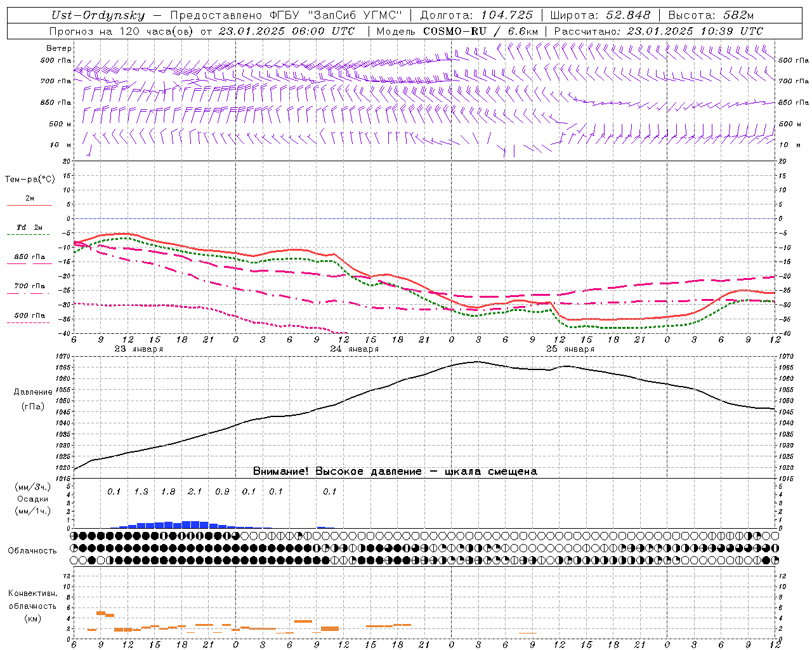Image resolution: width=812 pixels, height=650 pixels.
Task: Click the 1015 tick on the left pressure axis
Action: [63, 479]
